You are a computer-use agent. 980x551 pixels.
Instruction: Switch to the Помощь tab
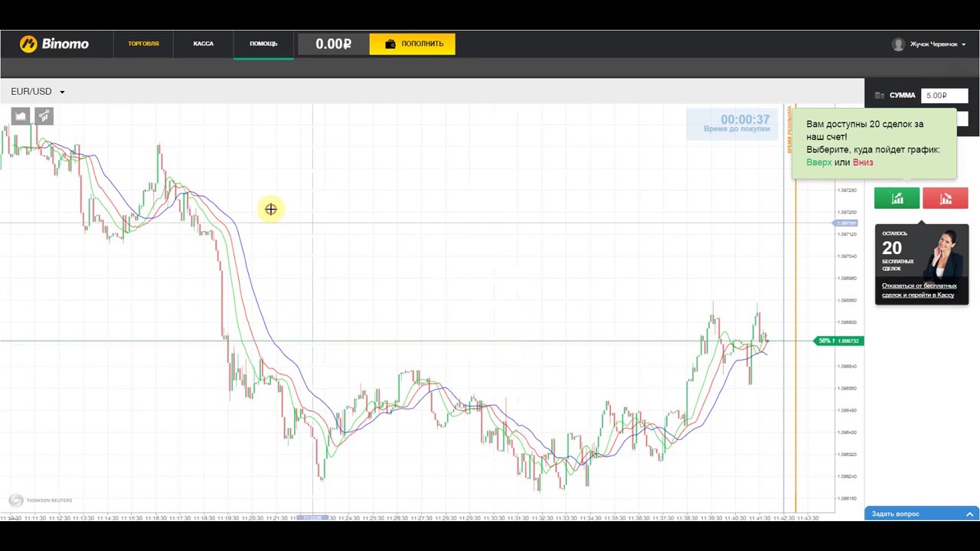pyautogui.click(x=263, y=44)
